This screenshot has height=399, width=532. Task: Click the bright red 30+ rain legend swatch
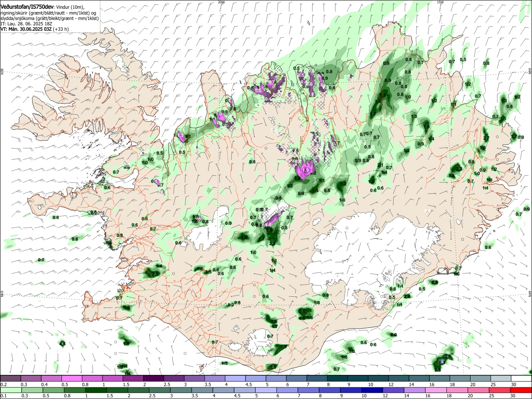521,390
